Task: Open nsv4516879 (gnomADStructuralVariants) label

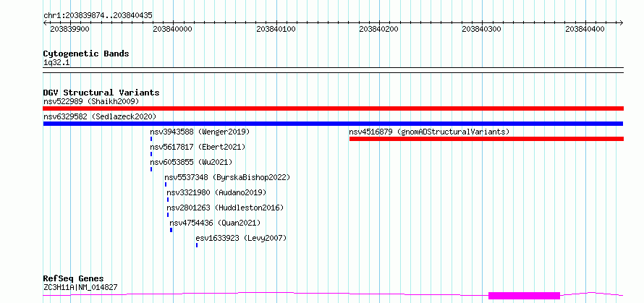Action: (x=429, y=132)
